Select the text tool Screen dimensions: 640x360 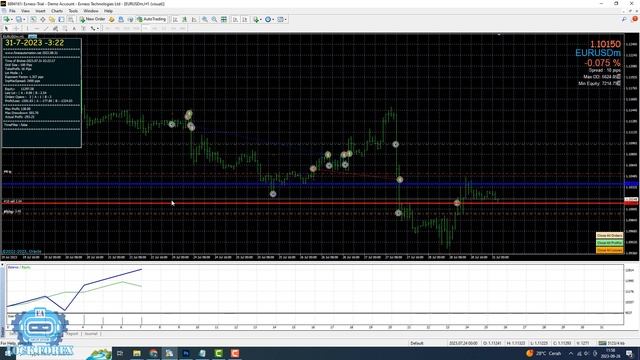74,28
